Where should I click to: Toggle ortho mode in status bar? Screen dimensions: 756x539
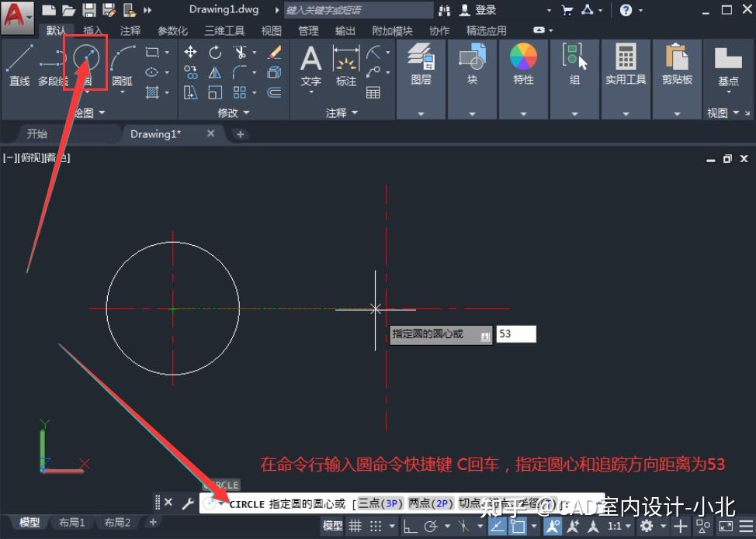click(411, 526)
